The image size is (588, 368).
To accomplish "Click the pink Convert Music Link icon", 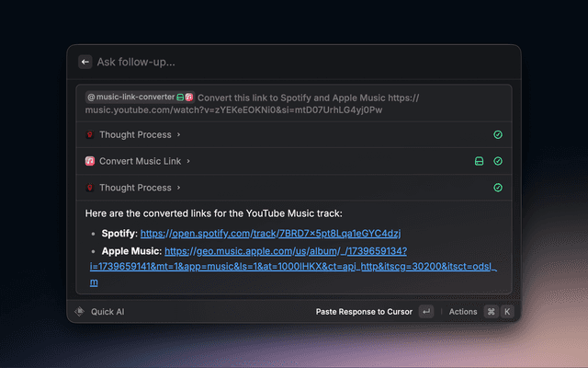I will point(89,161).
